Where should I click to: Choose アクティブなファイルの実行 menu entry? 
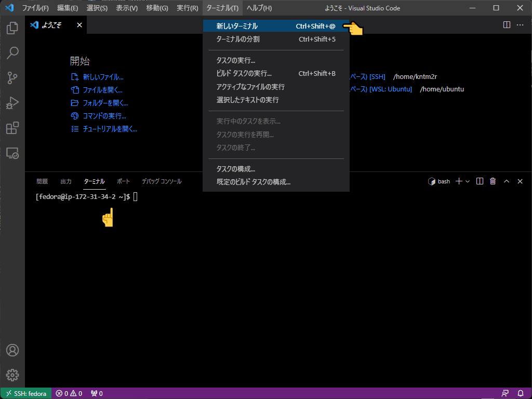(x=276, y=87)
